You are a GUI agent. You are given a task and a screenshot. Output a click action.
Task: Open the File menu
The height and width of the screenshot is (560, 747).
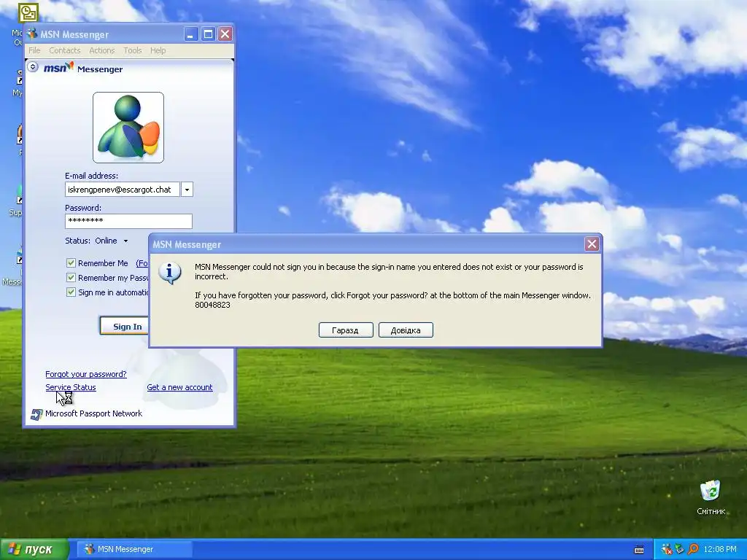tap(34, 50)
